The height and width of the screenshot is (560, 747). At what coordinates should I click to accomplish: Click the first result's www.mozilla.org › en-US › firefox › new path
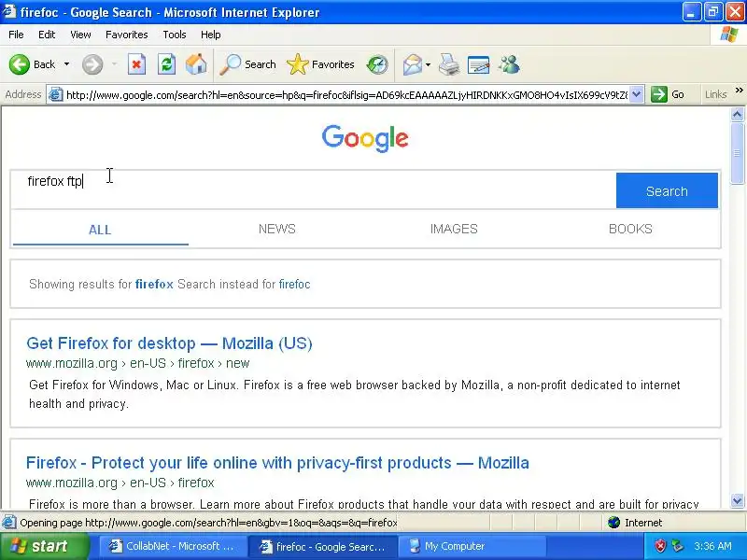coord(137,363)
